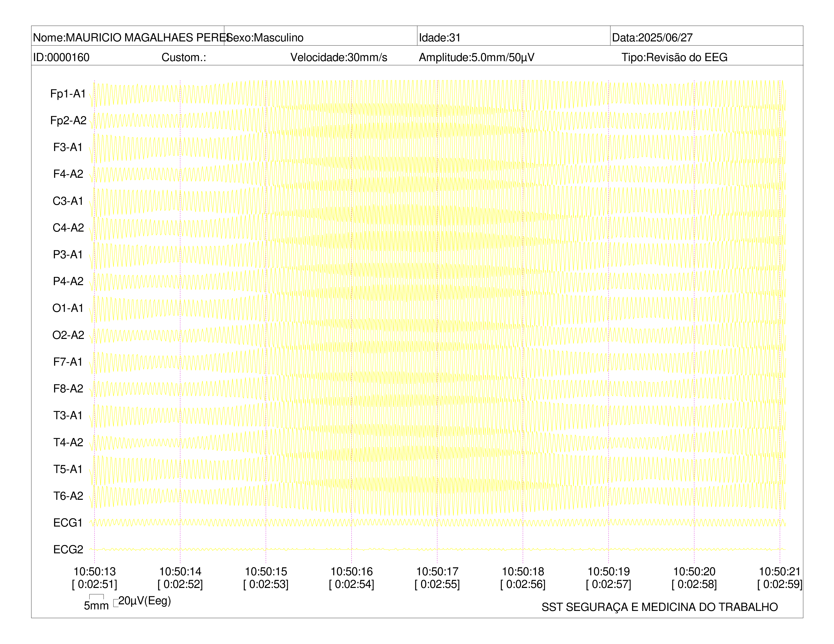
Task: Click the elapsed time "[ 0:02:55]"
Action: [437, 584]
